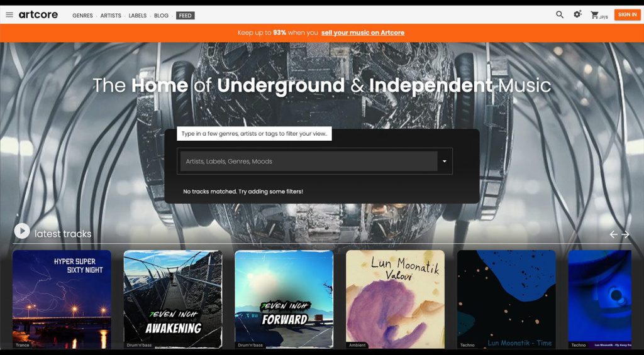This screenshot has width=644, height=355.
Task: Go to the Artists page
Action: (111, 16)
